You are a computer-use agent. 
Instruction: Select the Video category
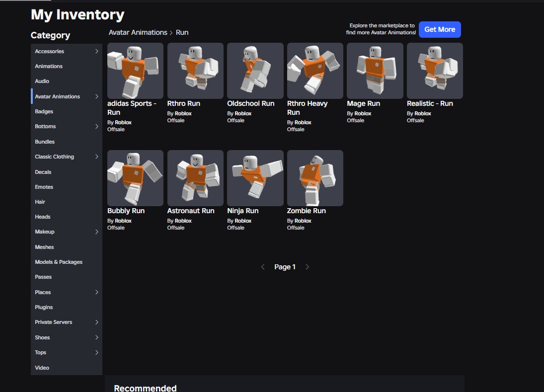pos(67,368)
